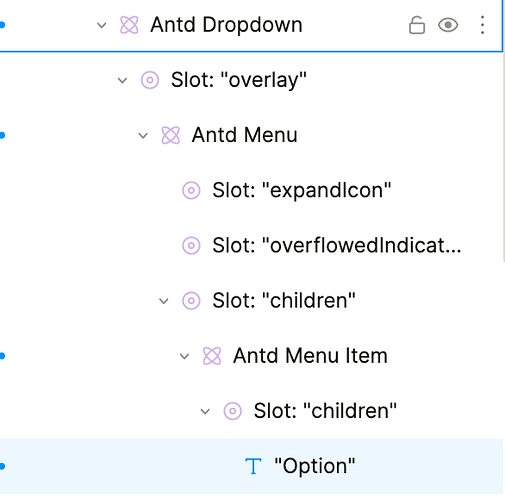Image resolution: width=505 pixels, height=499 pixels.
Task: Select the "Option" text element row
Action: pos(252,466)
